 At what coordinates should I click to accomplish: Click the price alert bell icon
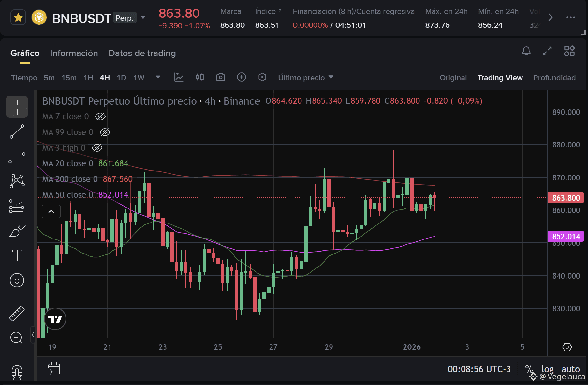(526, 51)
